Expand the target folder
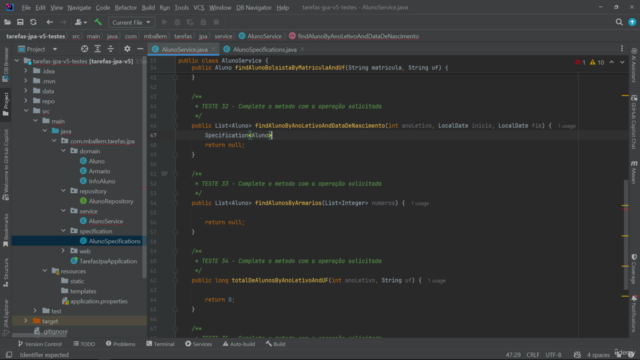 point(26,321)
